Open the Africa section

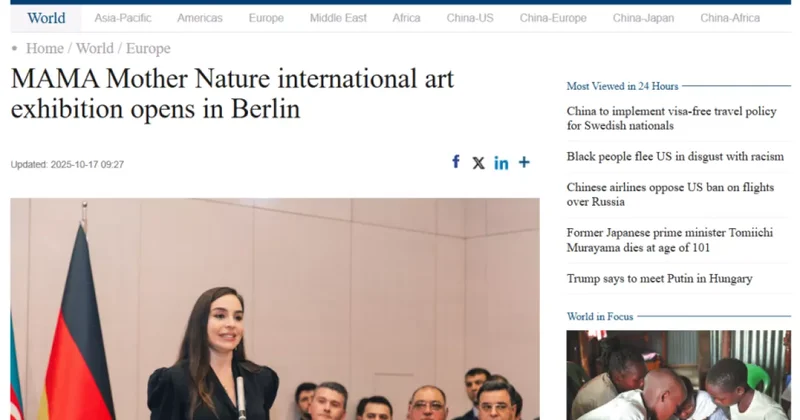tap(406, 18)
